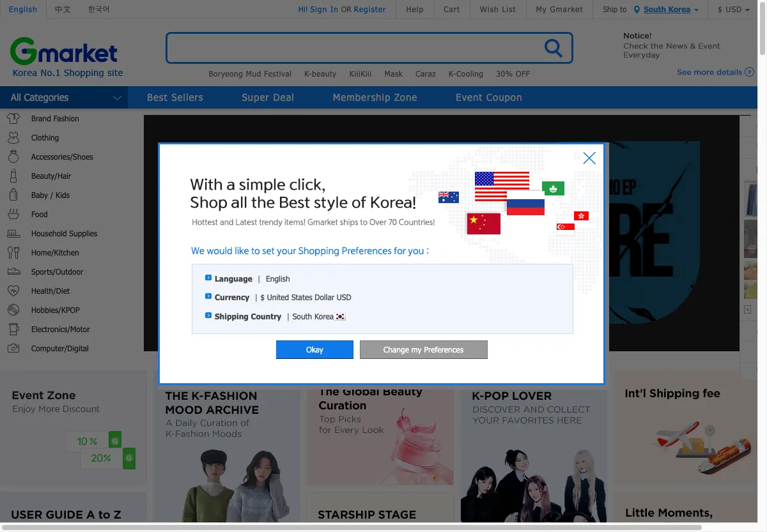Click the Sign In link

tap(324, 10)
